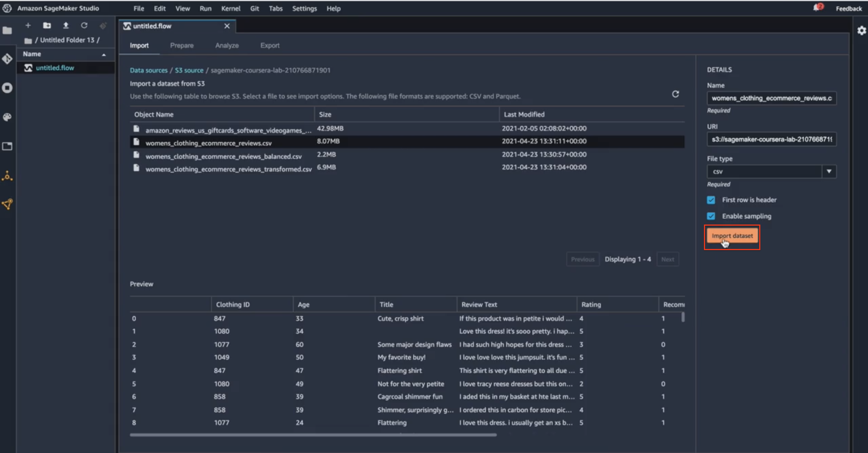The width and height of the screenshot is (868, 453).
Task: Open the View menu
Action: pyautogui.click(x=183, y=8)
